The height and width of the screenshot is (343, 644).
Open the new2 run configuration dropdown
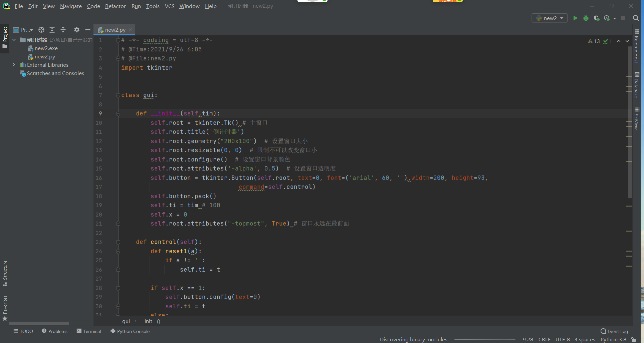(550, 18)
